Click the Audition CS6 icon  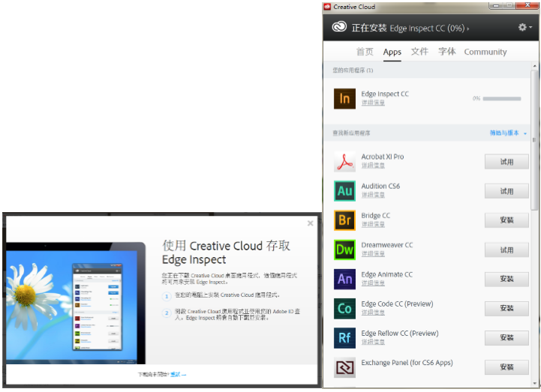tap(344, 190)
